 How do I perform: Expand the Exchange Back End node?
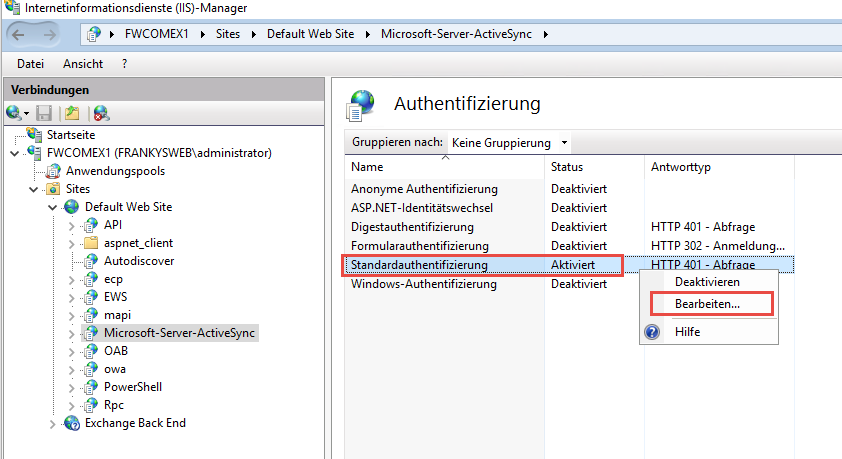coord(52,423)
